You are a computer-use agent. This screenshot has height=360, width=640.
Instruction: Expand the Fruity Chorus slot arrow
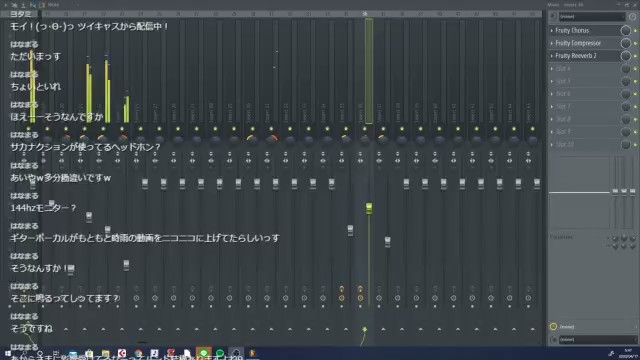(x=552, y=31)
